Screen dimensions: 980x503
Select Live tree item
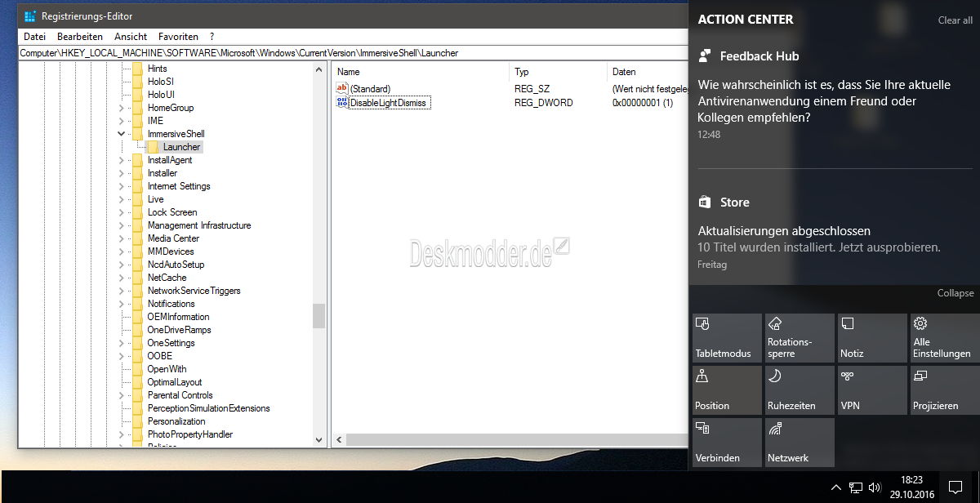tap(155, 199)
